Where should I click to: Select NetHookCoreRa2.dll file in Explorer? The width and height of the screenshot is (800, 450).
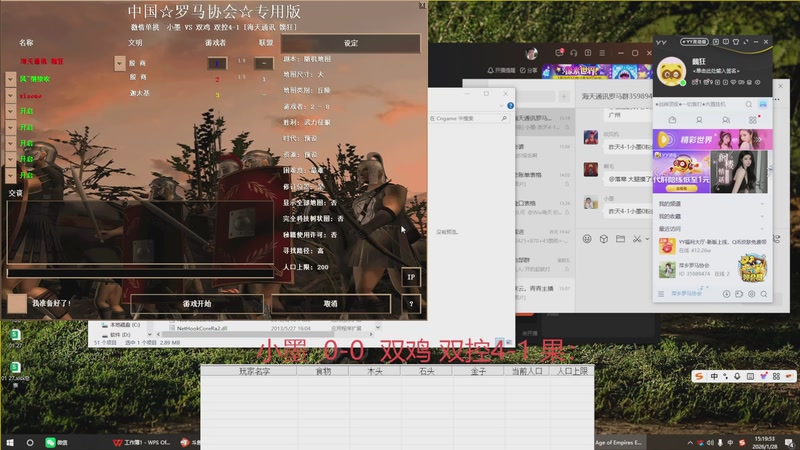[201, 328]
